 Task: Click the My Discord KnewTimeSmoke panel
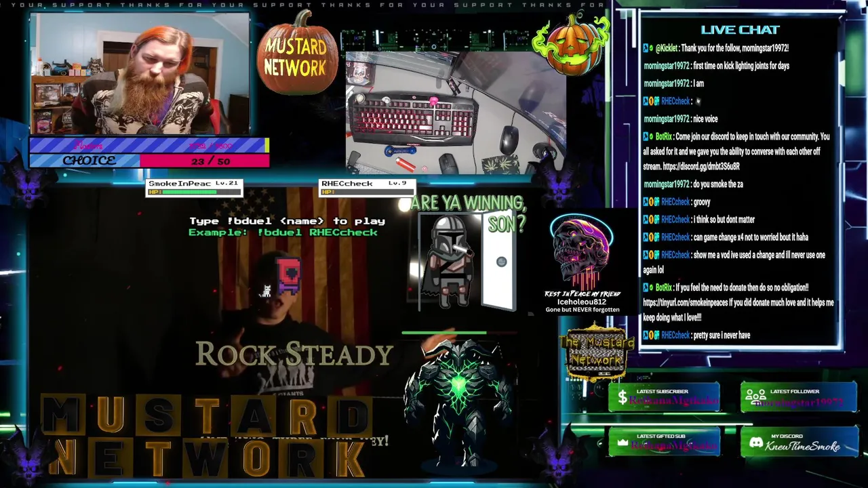point(798,442)
